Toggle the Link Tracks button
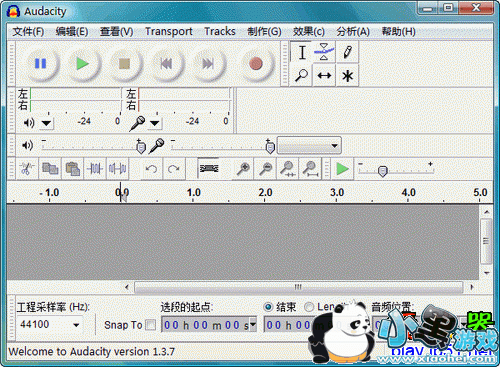The width and height of the screenshot is (500, 367). click(x=209, y=169)
